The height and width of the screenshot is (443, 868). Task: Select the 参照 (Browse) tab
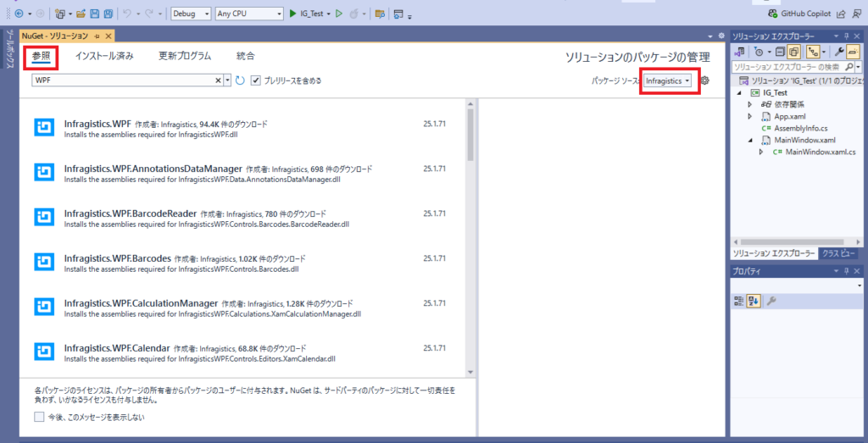(41, 56)
